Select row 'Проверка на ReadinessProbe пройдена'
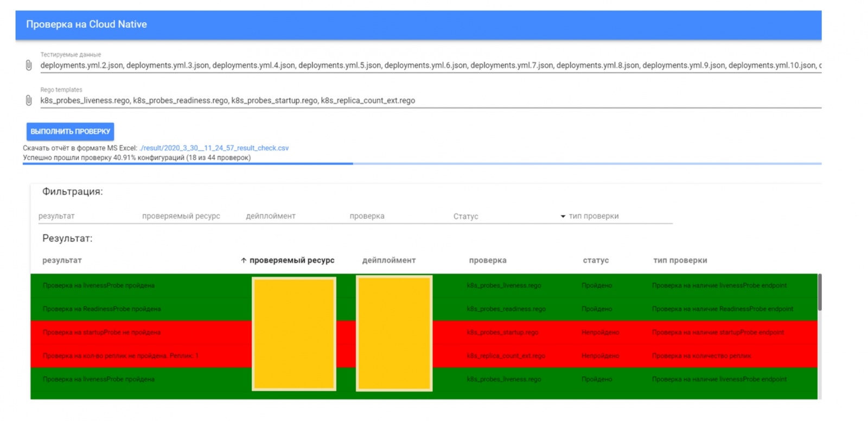Image resolution: width=868 pixels, height=421 pixels. click(424, 309)
